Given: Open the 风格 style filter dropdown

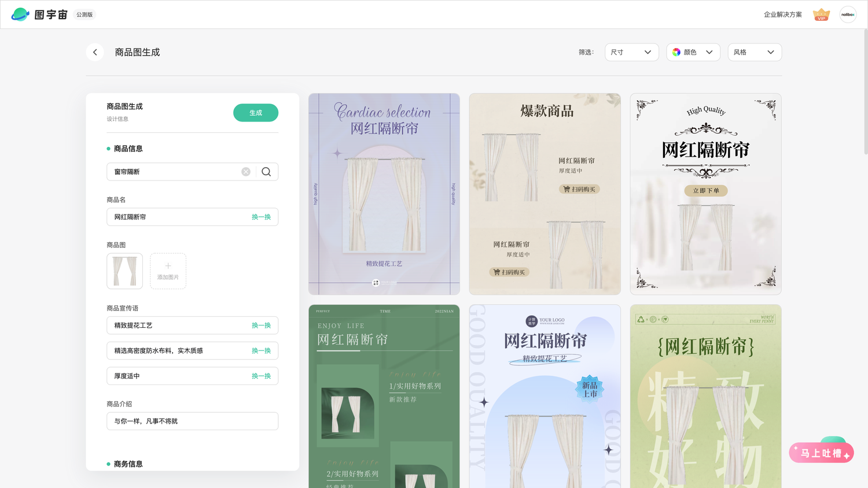Looking at the screenshot, I should coord(755,52).
